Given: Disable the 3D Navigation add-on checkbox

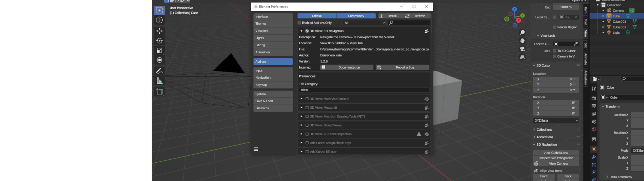Looking at the screenshot, I should pos(307,31).
